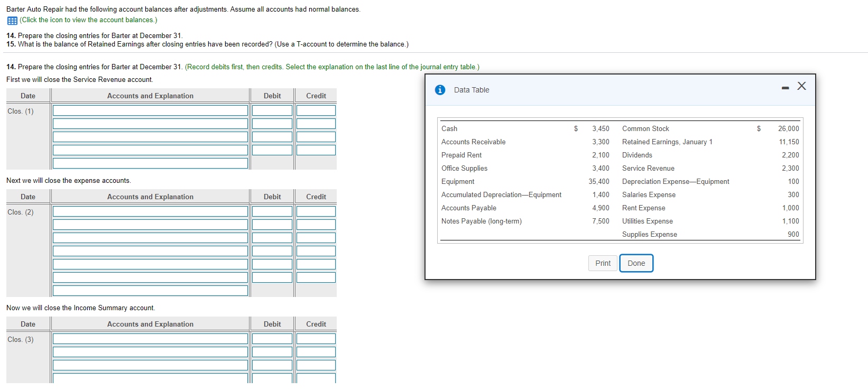
Task: Close the Data Table dialog
Action: click(x=801, y=86)
